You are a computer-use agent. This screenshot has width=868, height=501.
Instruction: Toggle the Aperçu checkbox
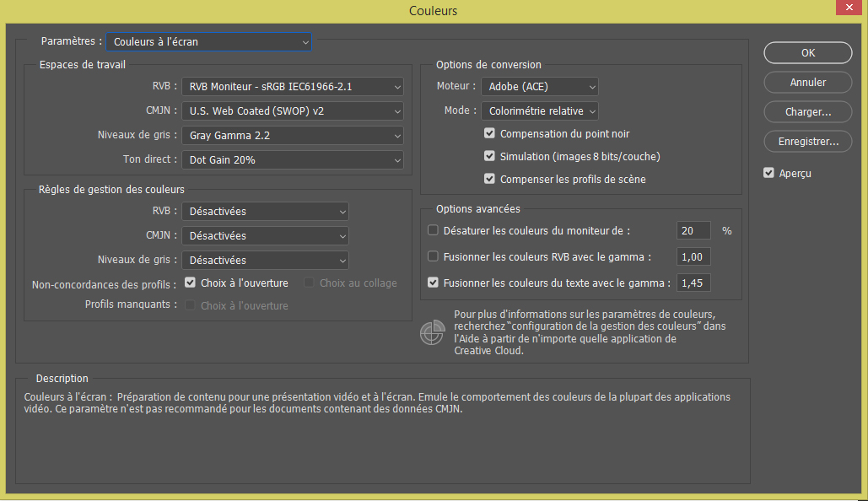pos(768,172)
